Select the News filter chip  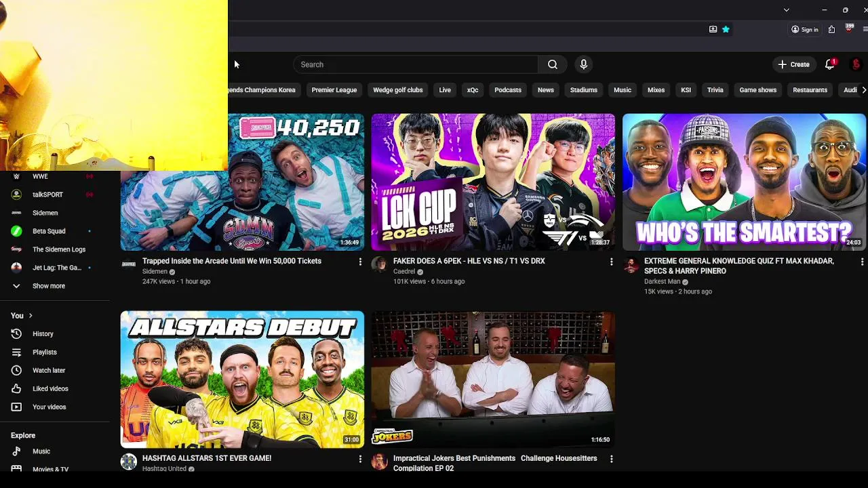pyautogui.click(x=546, y=90)
